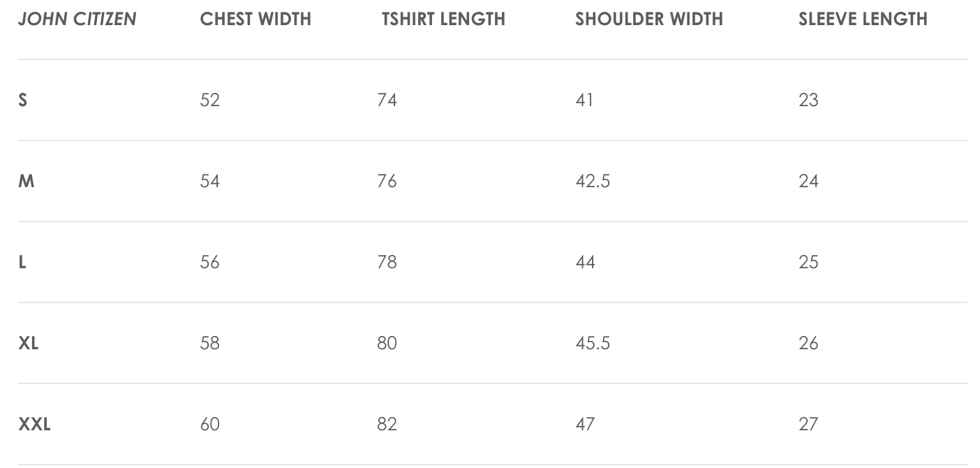Select the XL size row label
The width and height of the screenshot is (980, 468).
coord(29,343)
